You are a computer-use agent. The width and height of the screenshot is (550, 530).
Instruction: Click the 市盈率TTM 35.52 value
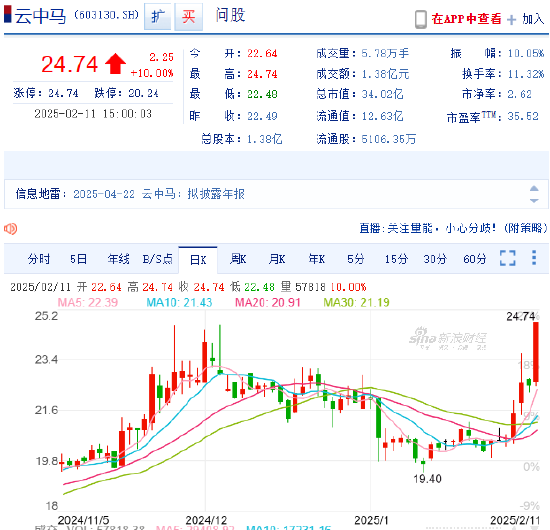pos(523,116)
